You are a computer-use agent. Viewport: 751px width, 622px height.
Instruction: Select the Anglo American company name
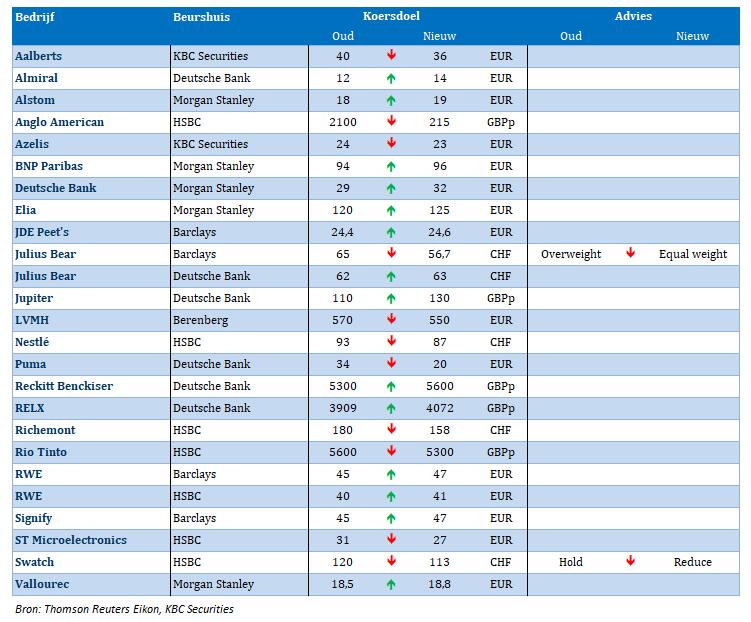coord(59,122)
